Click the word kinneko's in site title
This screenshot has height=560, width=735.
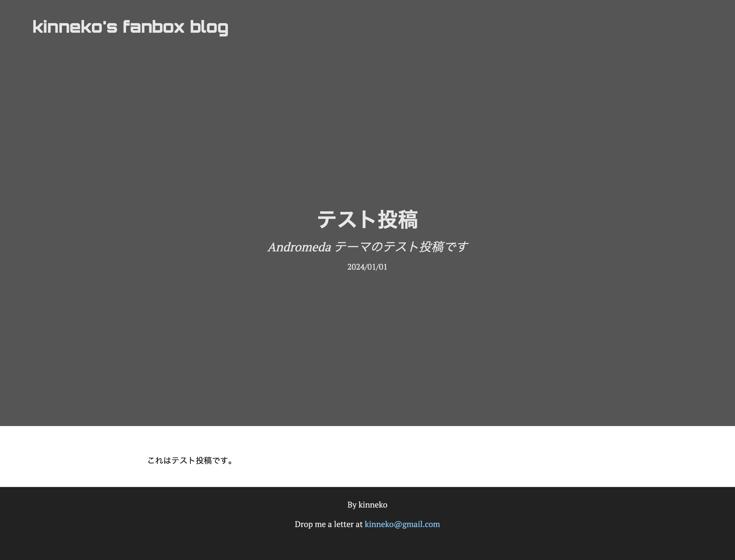pos(75,27)
